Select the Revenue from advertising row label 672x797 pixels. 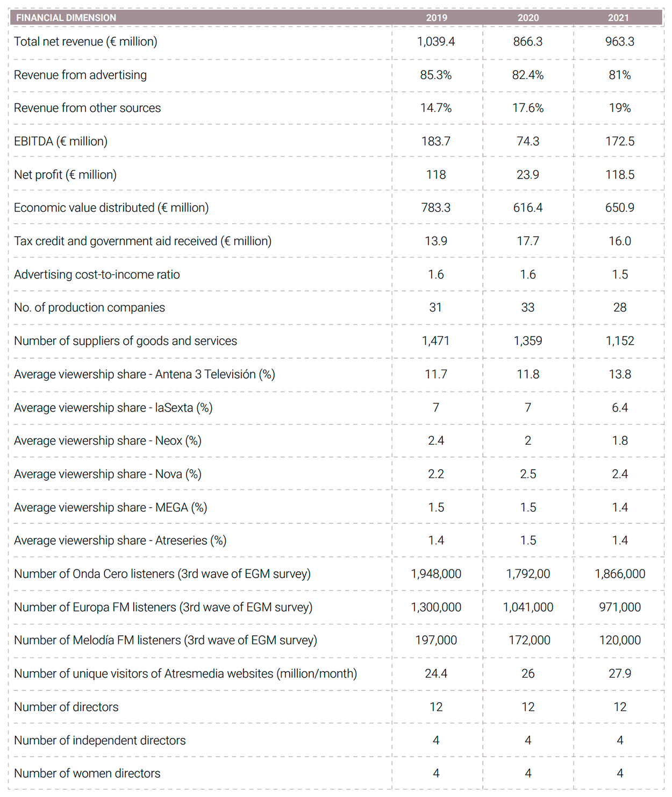(80, 75)
